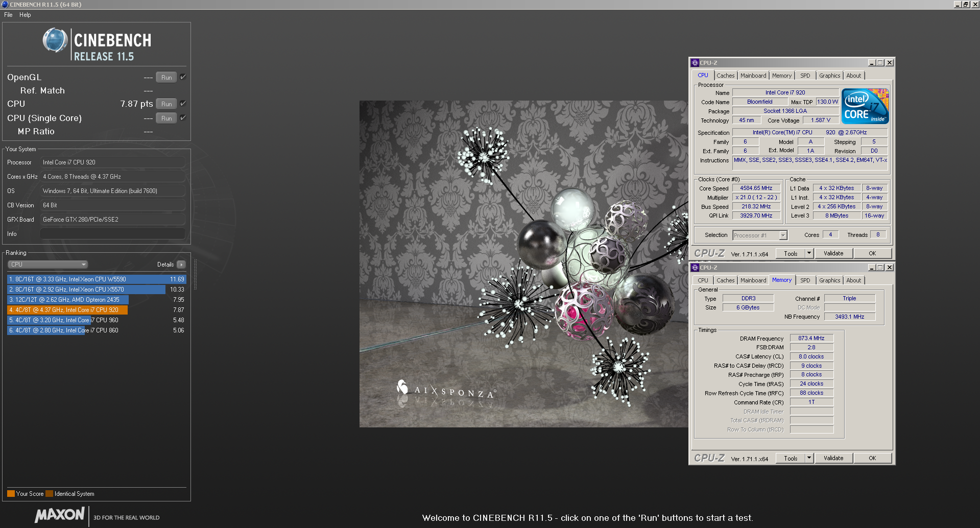This screenshot has height=528, width=980.
Task: Click Tools button in lower CPU-Z window
Action: coord(791,458)
